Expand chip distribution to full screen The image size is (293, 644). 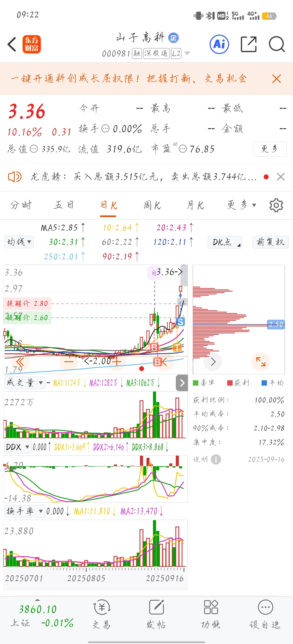pos(261,362)
